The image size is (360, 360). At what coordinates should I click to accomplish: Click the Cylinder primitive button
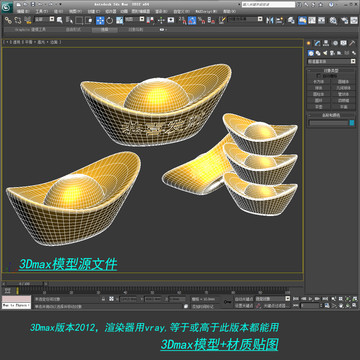click(x=319, y=94)
